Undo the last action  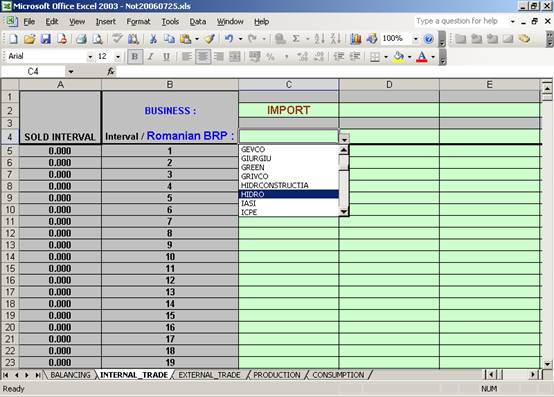coord(229,39)
